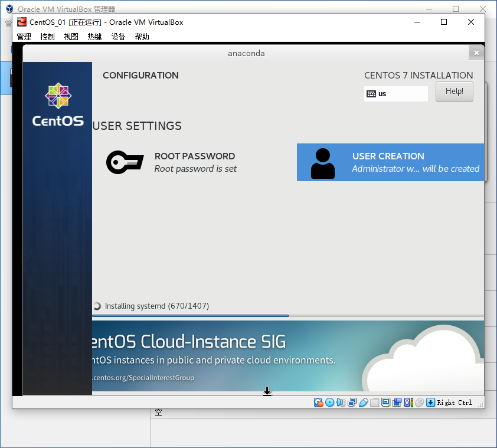
Task: Click the display status icon
Action: click(x=386, y=403)
